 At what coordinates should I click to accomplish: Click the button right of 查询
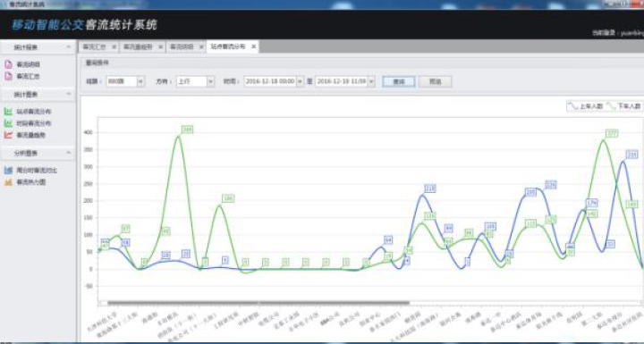pyautogui.click(x=436, y=81)
